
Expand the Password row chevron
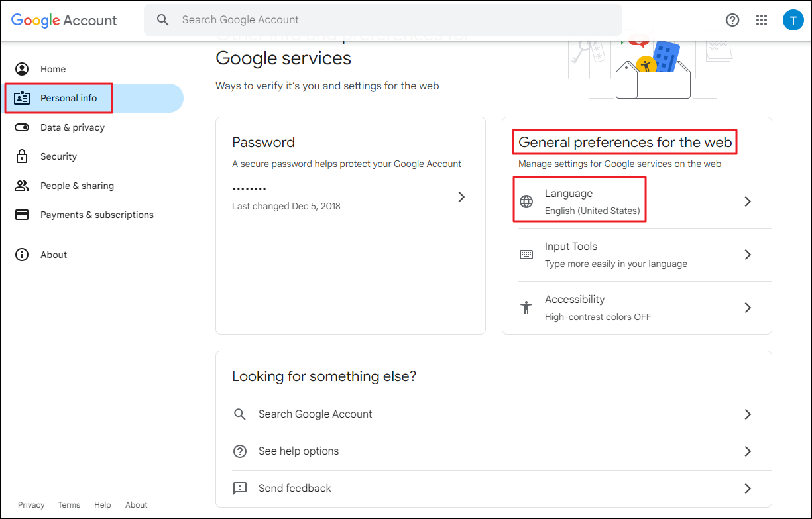[462, 197]
